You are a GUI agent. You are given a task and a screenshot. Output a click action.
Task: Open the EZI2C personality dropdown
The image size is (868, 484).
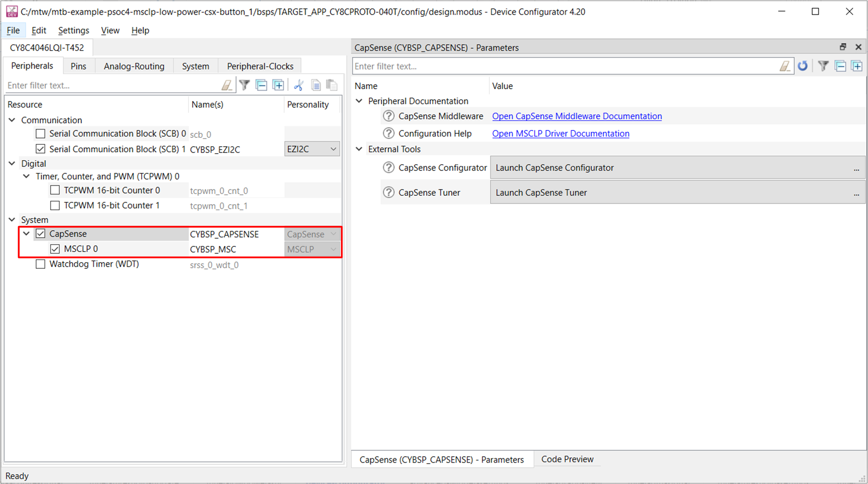coord(312,149)
